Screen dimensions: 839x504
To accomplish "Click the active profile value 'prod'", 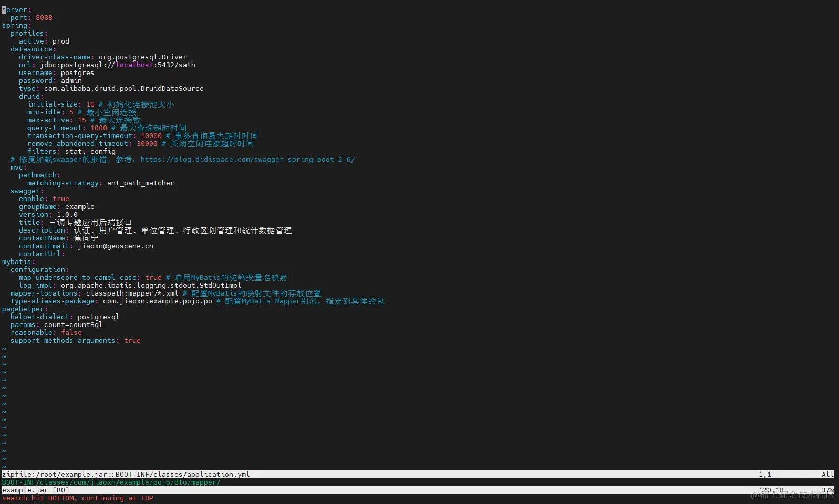I will tap(61, 41).
